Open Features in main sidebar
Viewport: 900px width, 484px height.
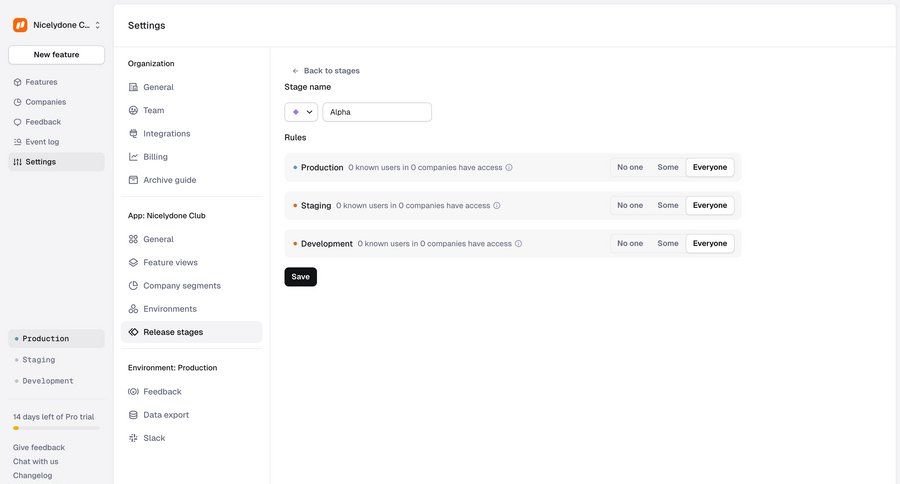tap(56, 82)
